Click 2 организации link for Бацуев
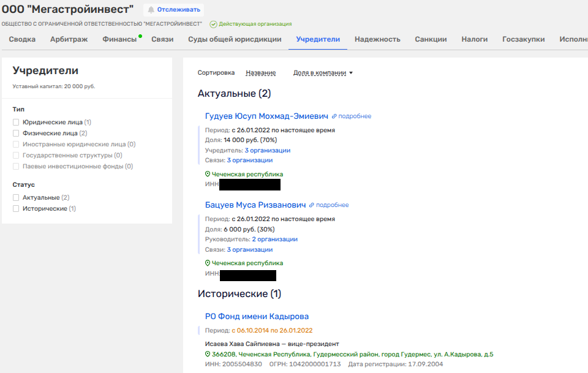This screenshot has height=373, width=588. (274, 239)
